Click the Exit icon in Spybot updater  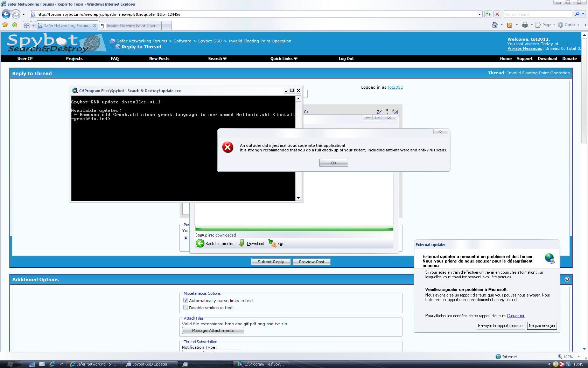pyautogui.click(x=272, y=243)
